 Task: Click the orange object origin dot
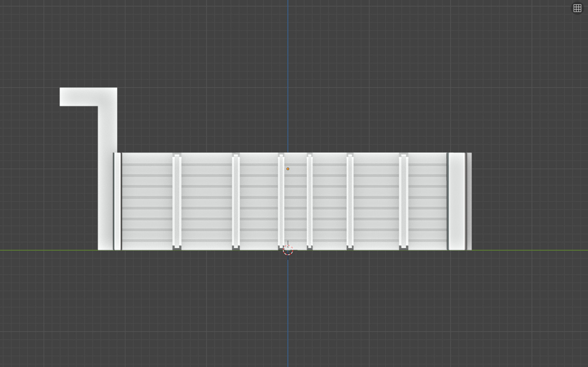288,169
